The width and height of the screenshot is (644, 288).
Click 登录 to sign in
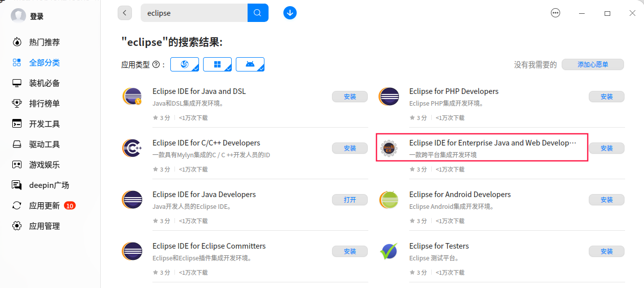(x=37, y=16)
